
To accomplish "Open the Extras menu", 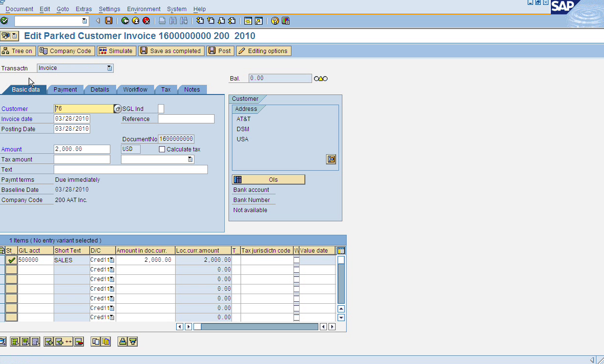I will coord(84,9).
